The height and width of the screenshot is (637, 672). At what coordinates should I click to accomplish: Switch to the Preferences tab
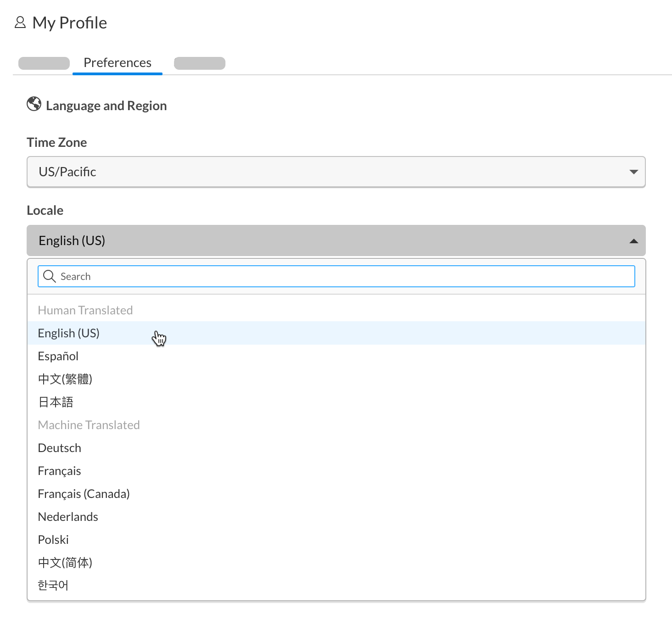[x=117, y=62]
